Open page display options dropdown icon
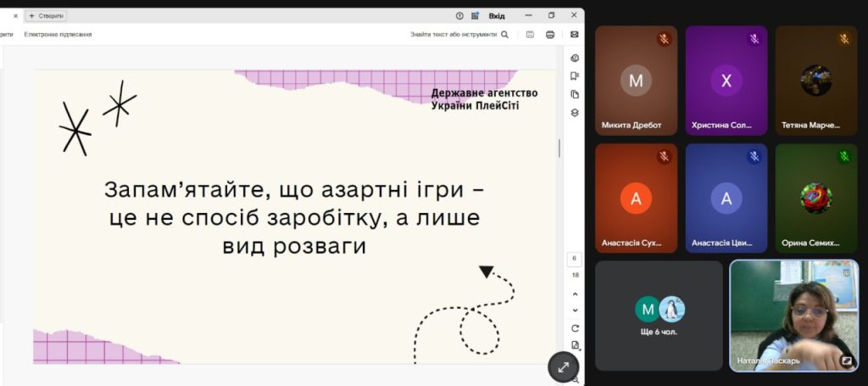Viewport: 868px width, 386px height. pos(575,345)
